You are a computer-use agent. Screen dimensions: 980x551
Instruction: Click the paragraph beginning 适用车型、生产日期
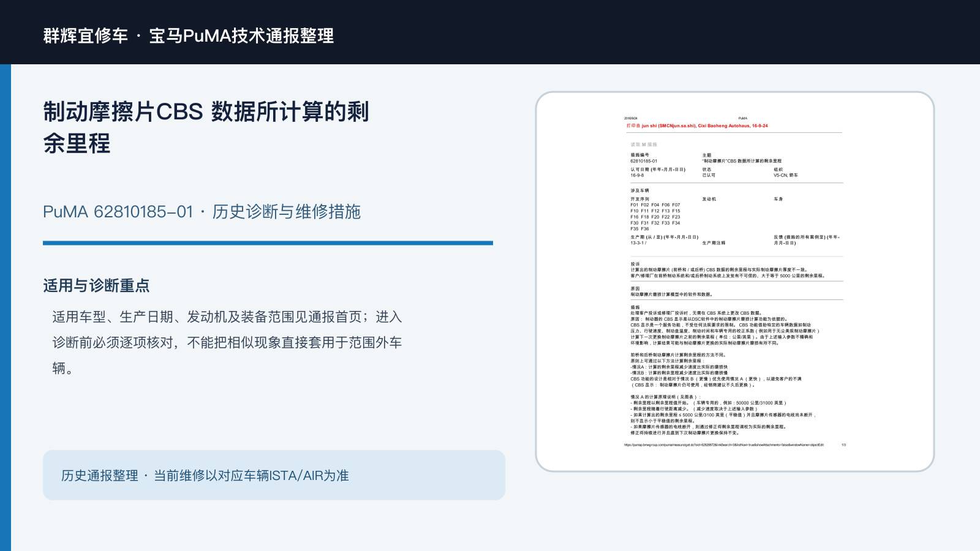[x=227, y=342]
